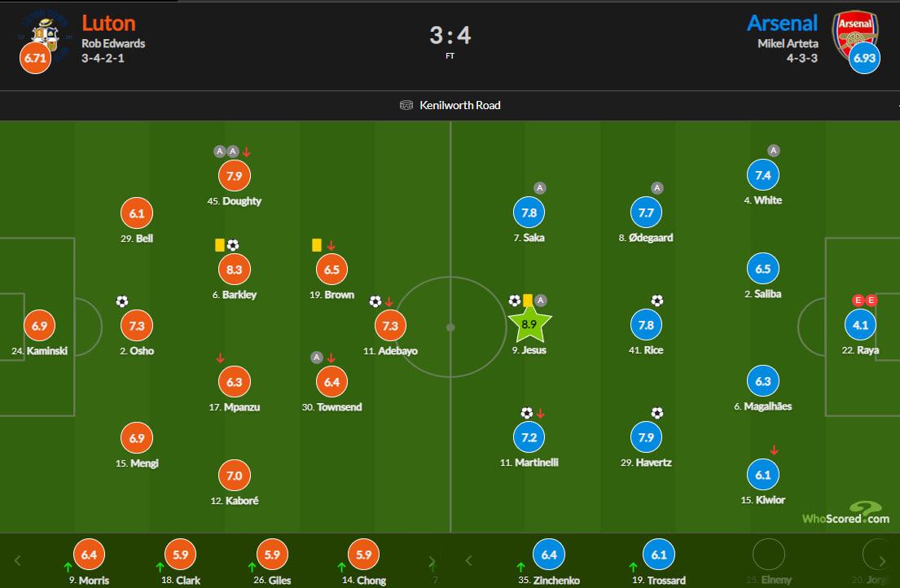Image resolution: width=900 pixels, height=588 pixels.
Task: Click the yellow card icon beside Brown
Action: click(x=316, y=244)
